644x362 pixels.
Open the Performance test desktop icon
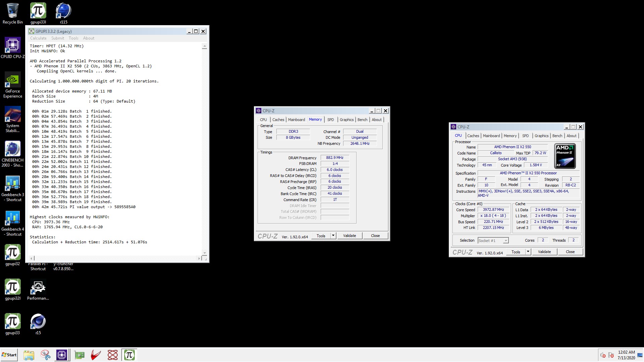38,290
